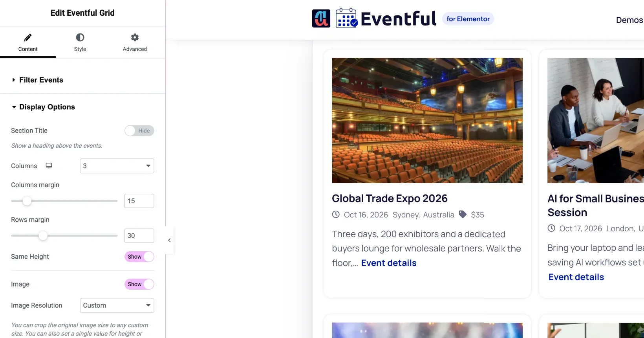Collapse the editor panel with arrow
The image size is (644, 338).
point(169,240)
